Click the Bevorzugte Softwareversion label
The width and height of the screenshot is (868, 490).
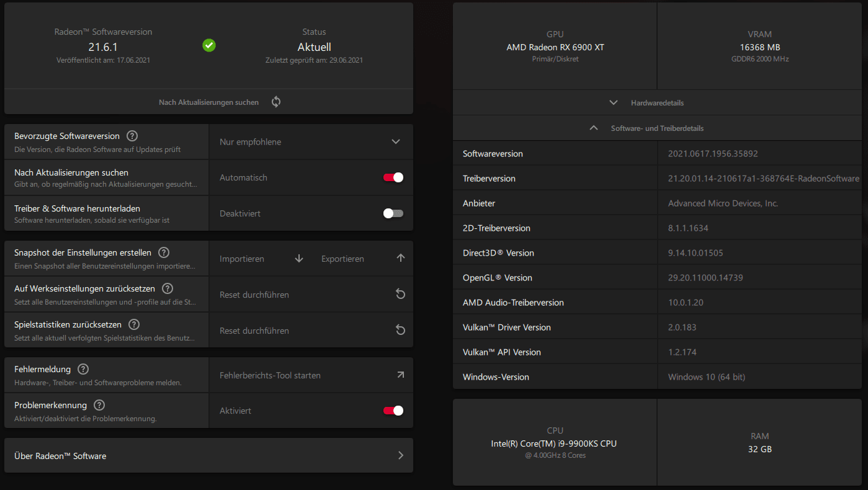tap(67, 136)
